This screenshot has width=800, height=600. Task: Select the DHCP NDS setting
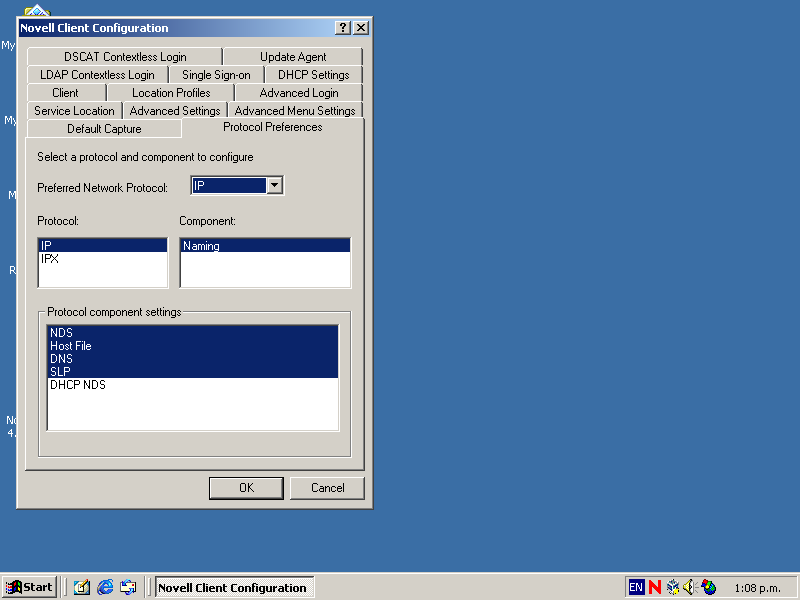(x=192, y=385)
